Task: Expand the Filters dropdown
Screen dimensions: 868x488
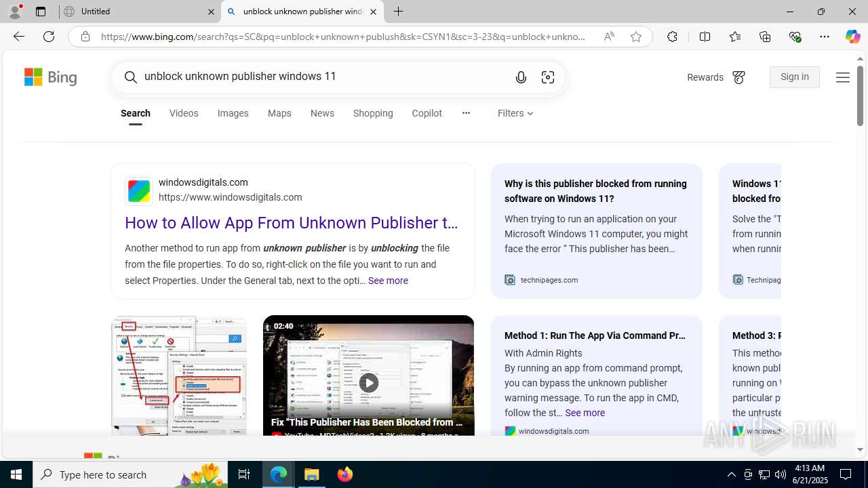Action: coord(515,113)
